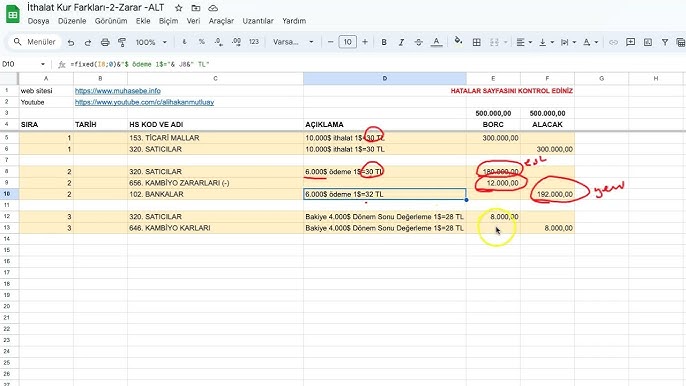686x386 pixels.
Task: Open font family Varsa... dropdown
Action: coord(293,42)
